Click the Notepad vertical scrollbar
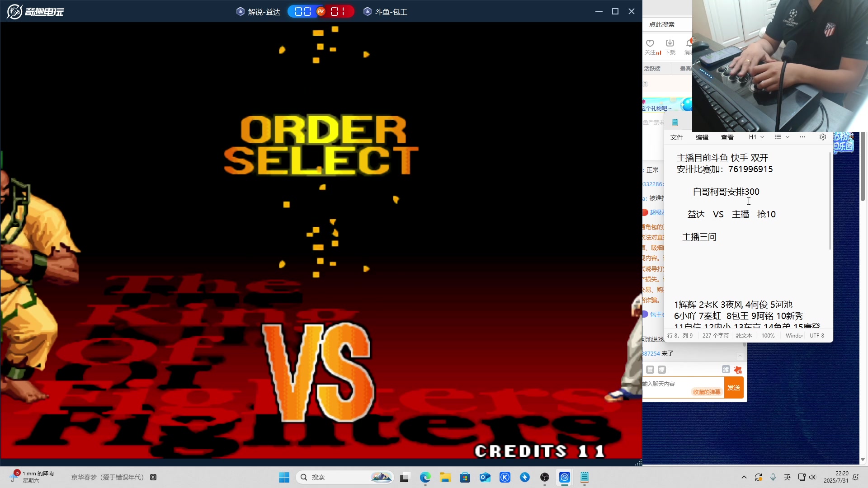This screenshot has width=868, height=488. (830, 201)
